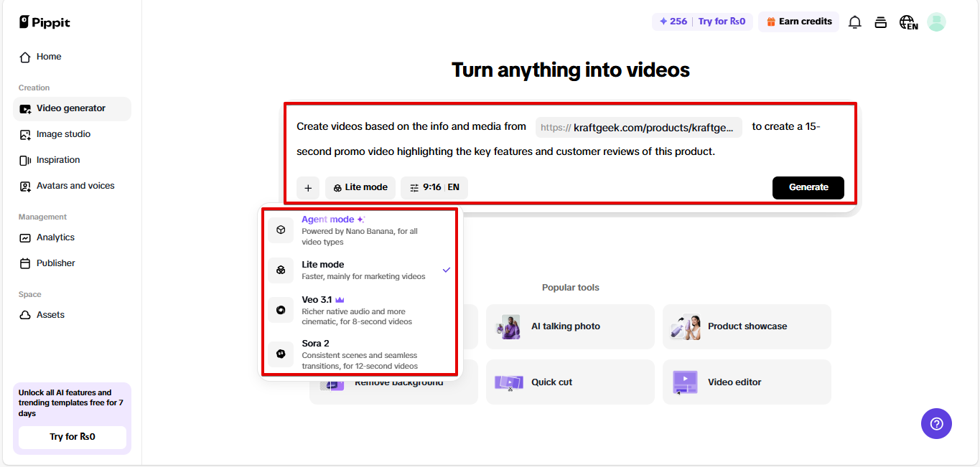Click the Image studio sidebar icon

25,135
